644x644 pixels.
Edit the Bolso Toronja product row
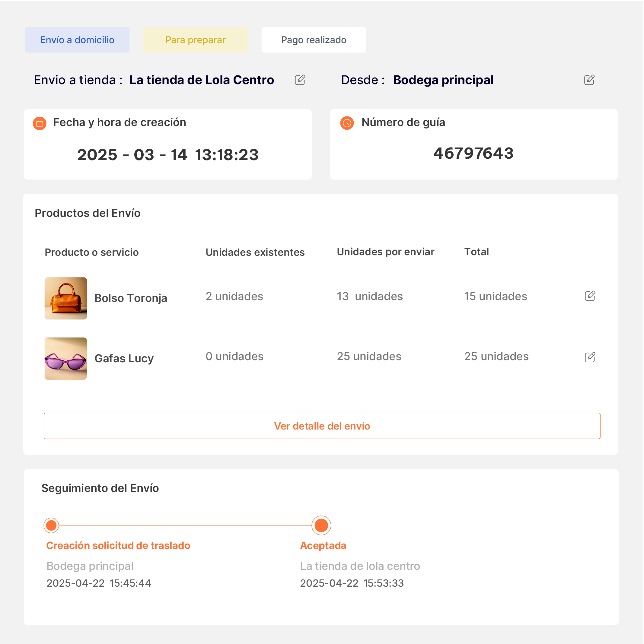coord(590,296)
